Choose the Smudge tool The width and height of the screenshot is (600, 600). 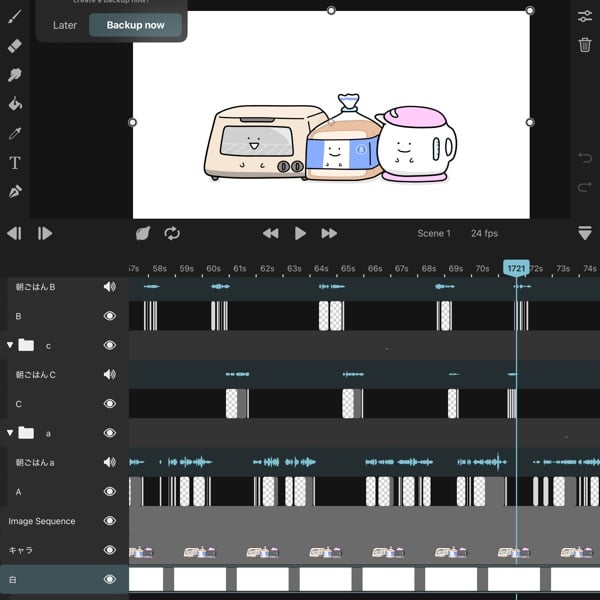(x=15, y=75)
